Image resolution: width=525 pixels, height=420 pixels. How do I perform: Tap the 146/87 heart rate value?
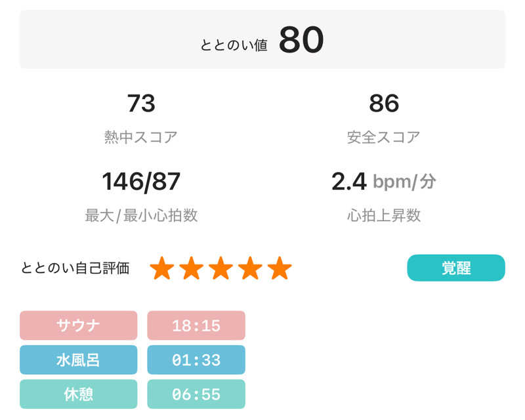pos(141,182)
